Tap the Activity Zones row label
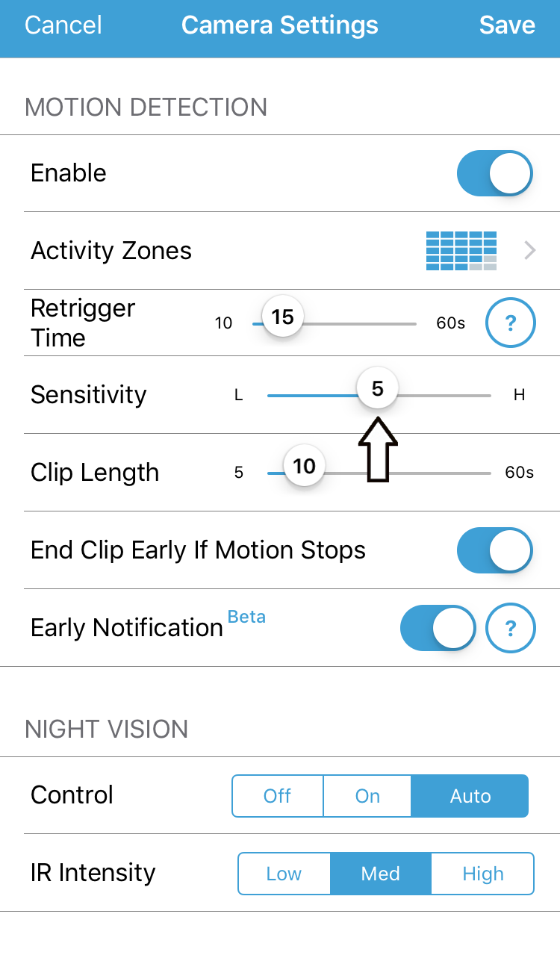 coord(111,251)
